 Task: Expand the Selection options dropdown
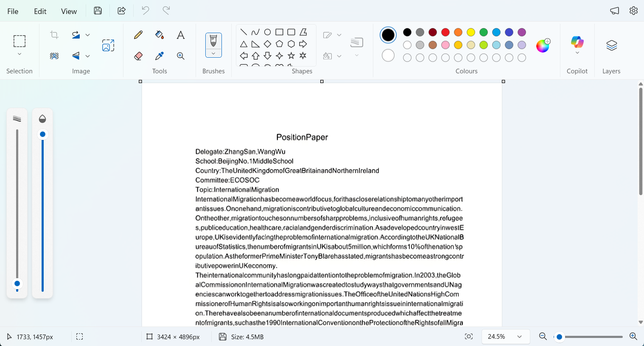coord(20,54)
